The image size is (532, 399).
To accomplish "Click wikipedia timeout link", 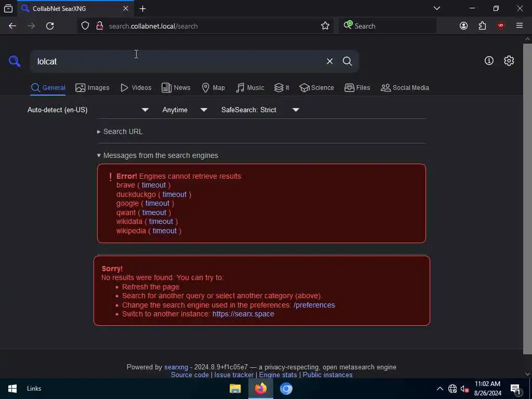I will (x=165, y=231).
